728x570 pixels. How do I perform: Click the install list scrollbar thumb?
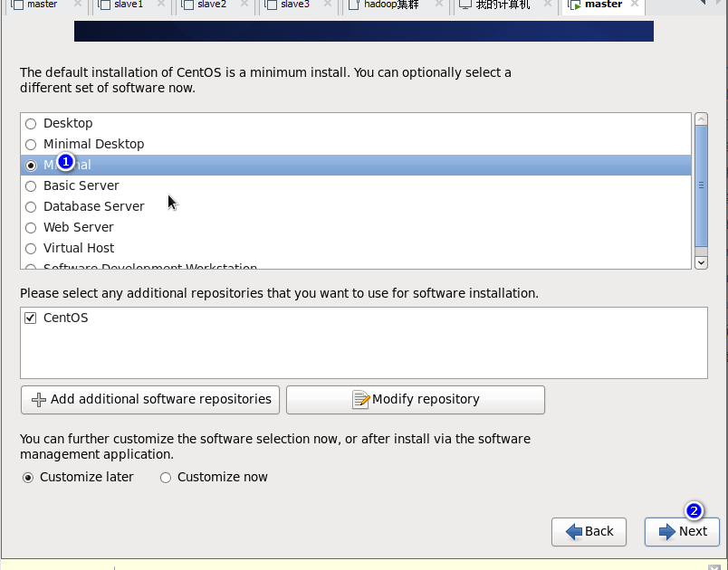pyautogui.click(x=701, y=185)
